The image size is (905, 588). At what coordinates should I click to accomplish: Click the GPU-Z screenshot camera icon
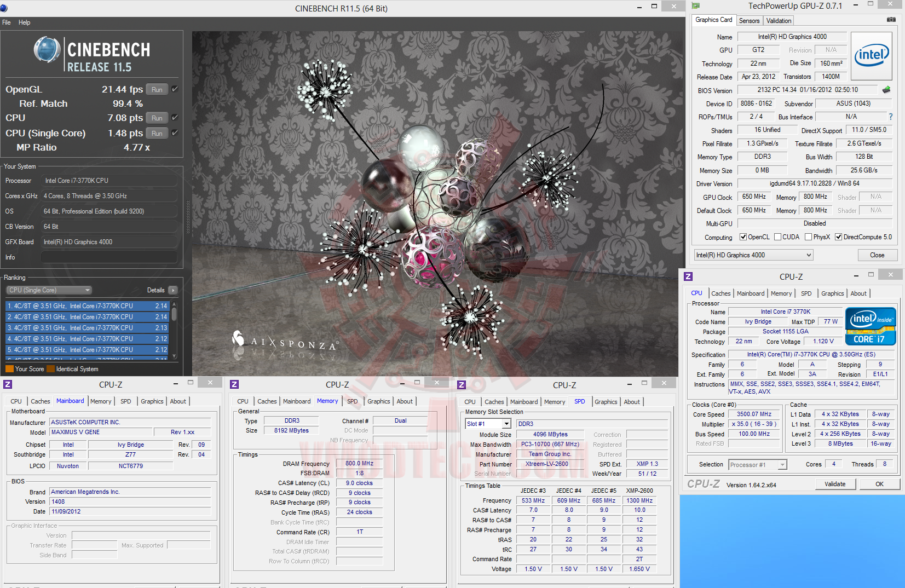(x=891, y=20)
